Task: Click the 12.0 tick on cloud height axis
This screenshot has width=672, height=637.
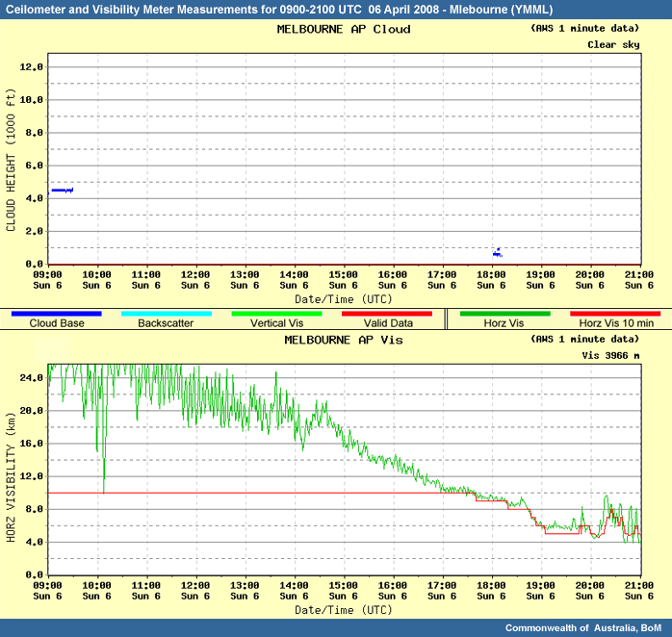Action: 31,66
